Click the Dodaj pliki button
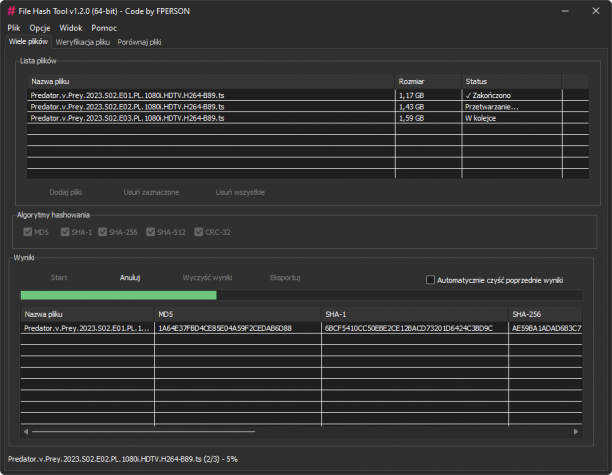The image size is (612, 475). click(x=66, y=192)
